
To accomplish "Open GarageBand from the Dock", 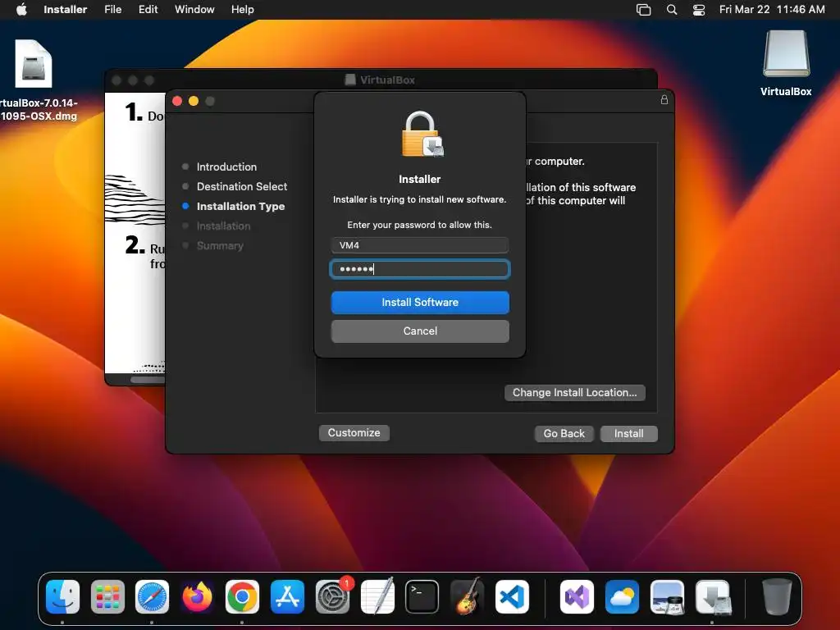I will point(467,597).
